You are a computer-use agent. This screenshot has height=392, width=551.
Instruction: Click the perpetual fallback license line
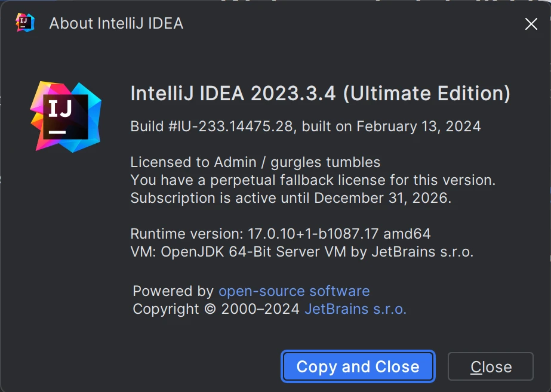(313, 180)
